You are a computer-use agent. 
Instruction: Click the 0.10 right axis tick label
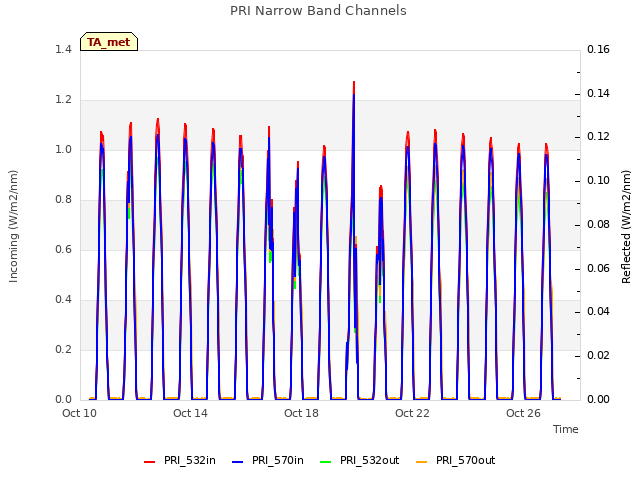tap(598, 181)
